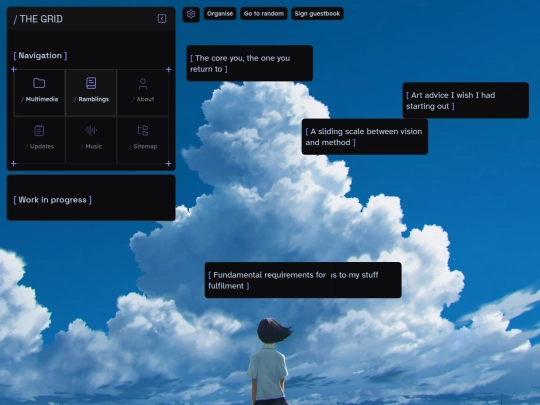
Task: Select the Sitemap label text
Action: tap(145, 146)
